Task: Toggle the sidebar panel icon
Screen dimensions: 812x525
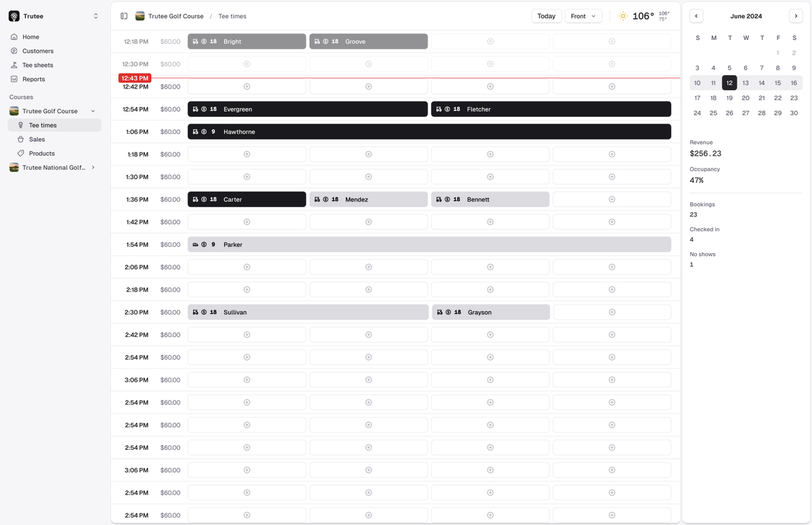Action: point(124,16)
